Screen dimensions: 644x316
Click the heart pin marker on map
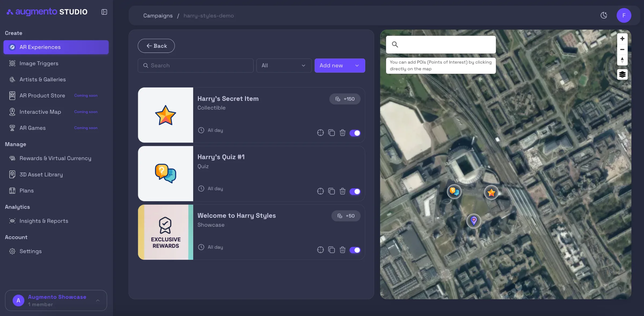(474, 221)
